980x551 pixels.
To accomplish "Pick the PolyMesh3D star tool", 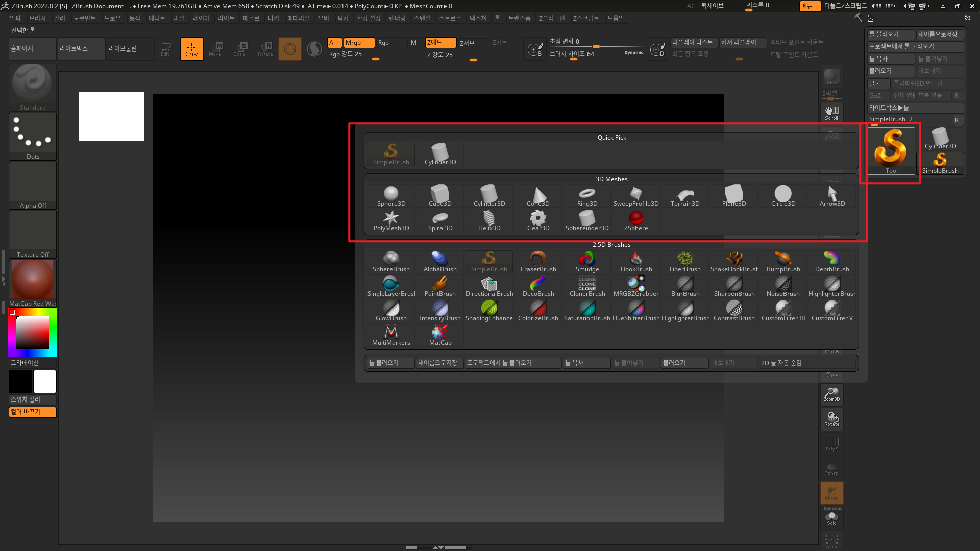I will click(391, 221).
